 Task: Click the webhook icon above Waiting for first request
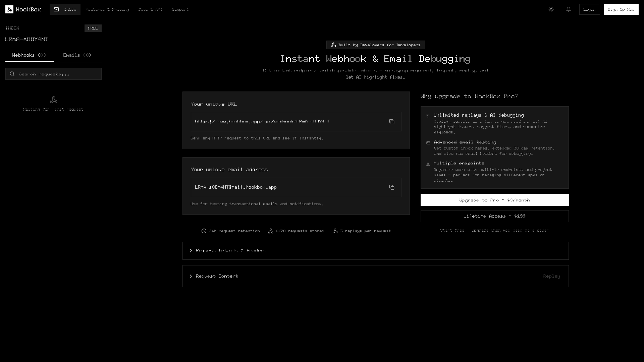53,100
